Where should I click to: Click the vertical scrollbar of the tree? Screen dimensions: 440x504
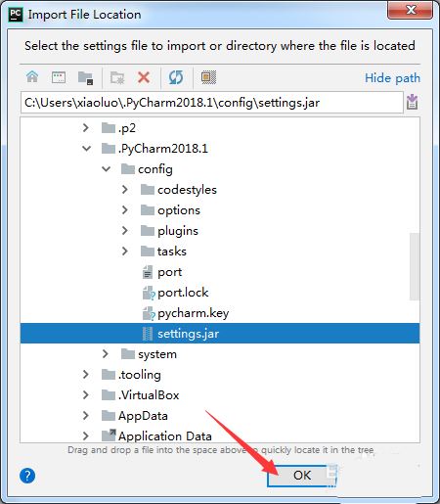(x=415, y=266)
